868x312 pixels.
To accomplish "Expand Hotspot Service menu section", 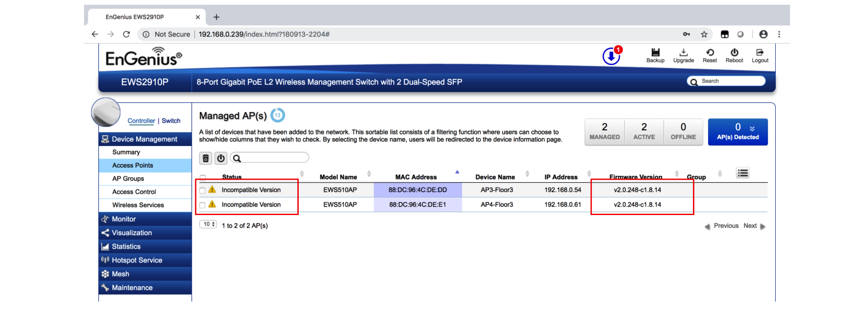I will 145,260.
